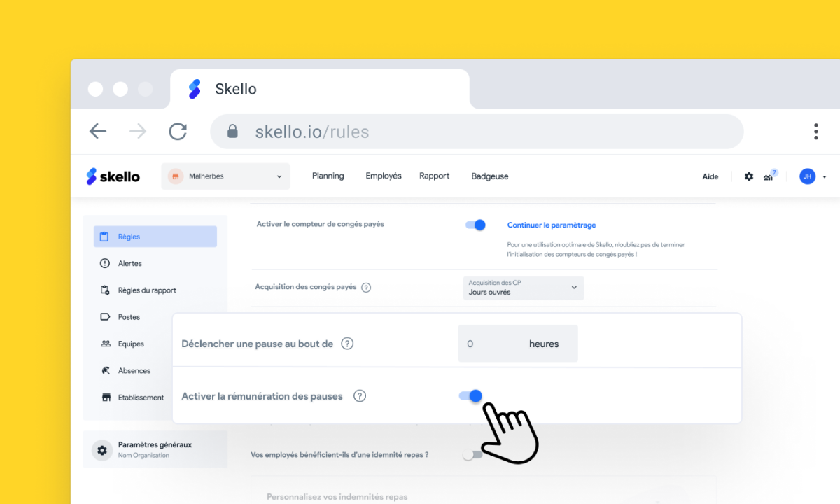Click the padlock icon in the address bar
840x504 pixels.
tap(233, 132)
